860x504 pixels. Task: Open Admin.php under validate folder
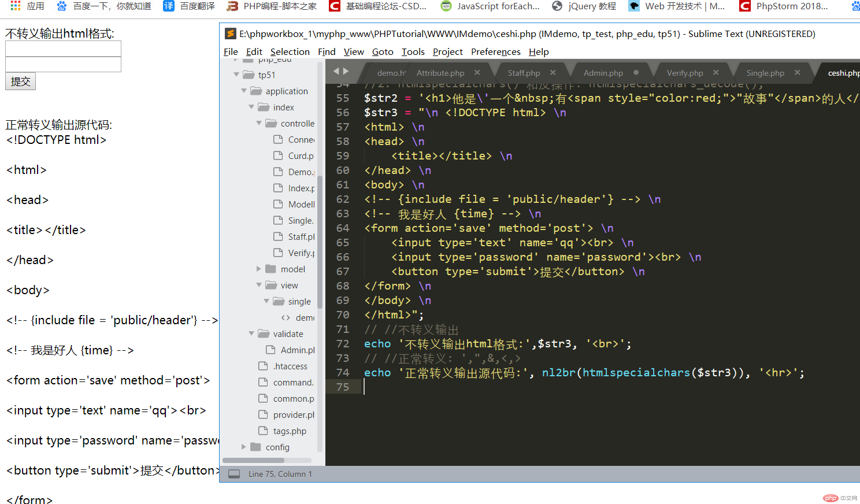pos(298,350)
